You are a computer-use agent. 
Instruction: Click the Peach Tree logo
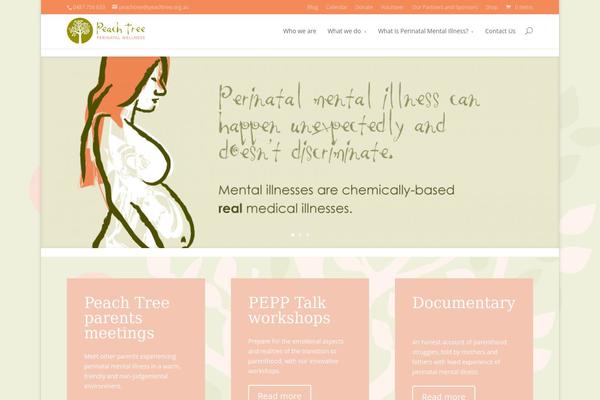pos(106,31)
